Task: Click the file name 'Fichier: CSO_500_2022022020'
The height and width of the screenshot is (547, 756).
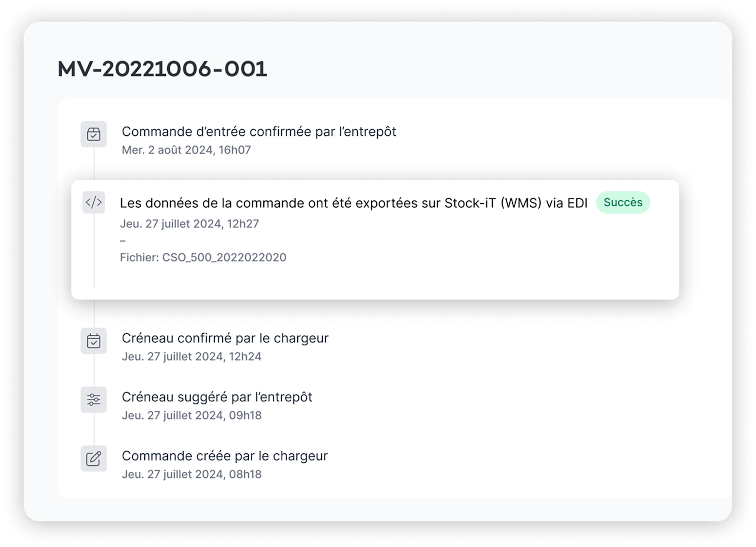Action: pos(203,257)
